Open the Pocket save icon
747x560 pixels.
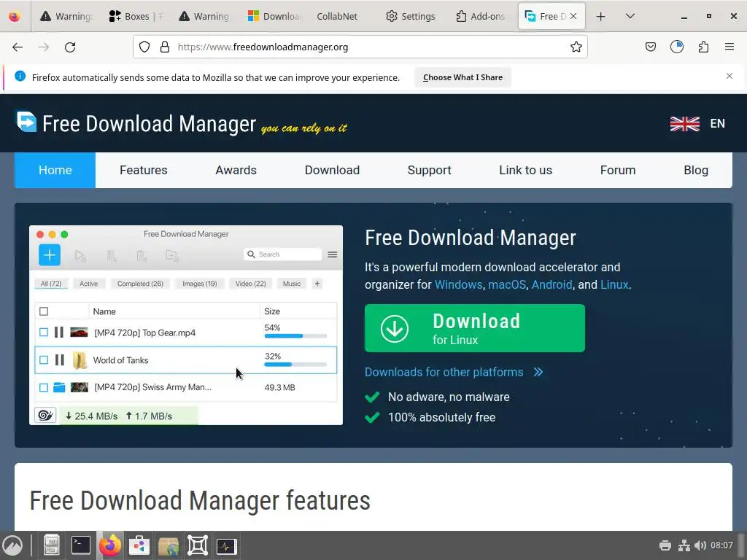[x=650, y=47]
